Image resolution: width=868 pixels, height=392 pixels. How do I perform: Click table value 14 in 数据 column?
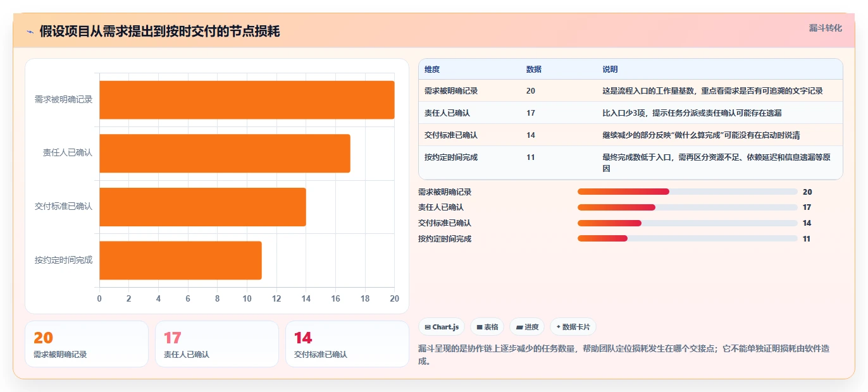coord(530,135)
